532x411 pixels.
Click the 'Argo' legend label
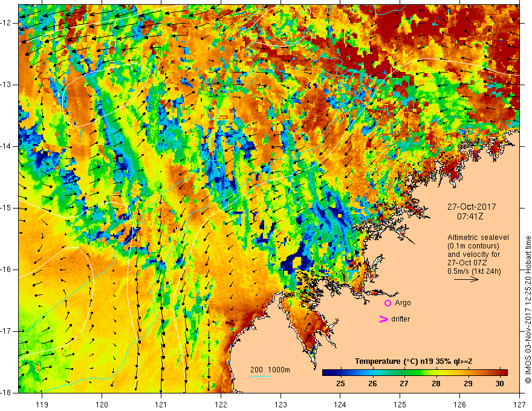pos(403,303)
